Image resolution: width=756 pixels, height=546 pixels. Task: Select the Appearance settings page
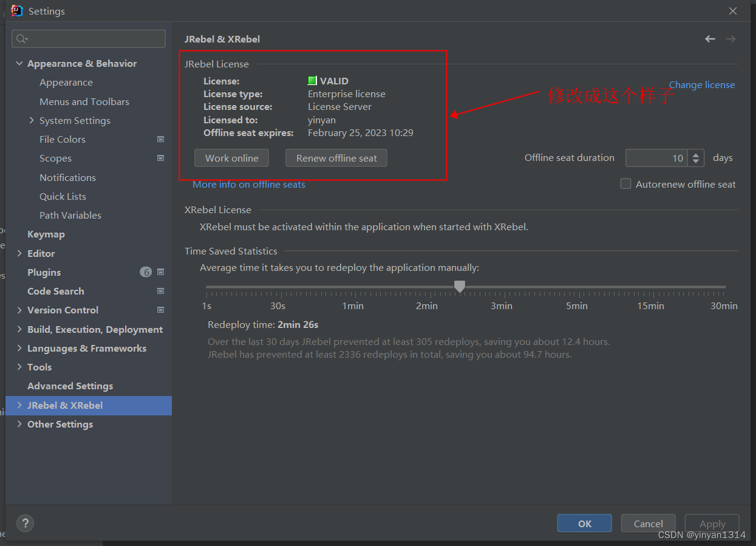click(x=66, y=82)
